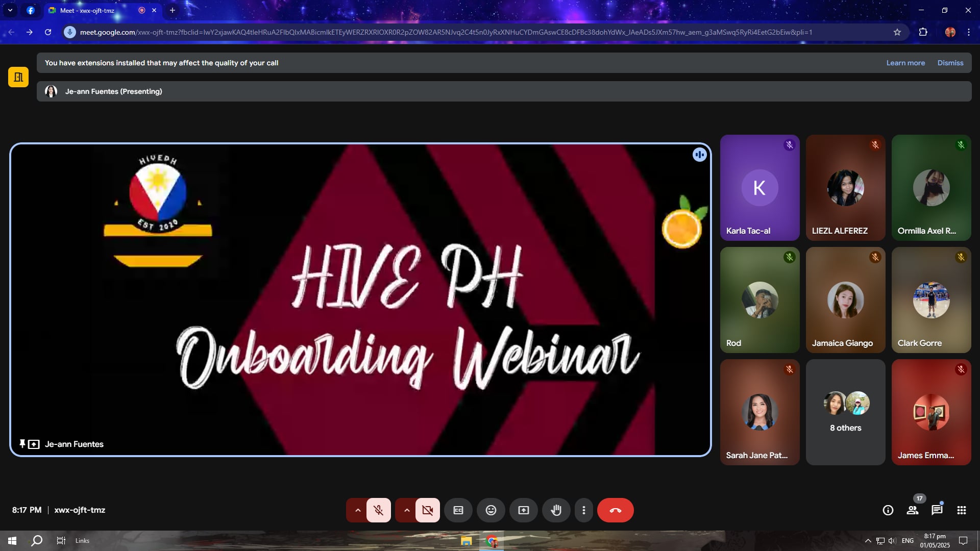Image resolution: width=980 pixels, height=551 pixels.
Task: Open the people panel showing 17 participants
Action: [x=913, y=510]
